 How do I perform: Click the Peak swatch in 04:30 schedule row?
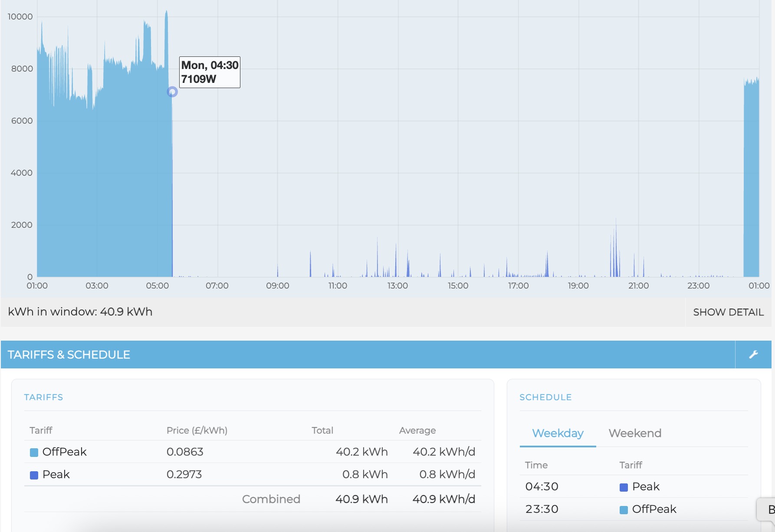[x=624, y=487]
